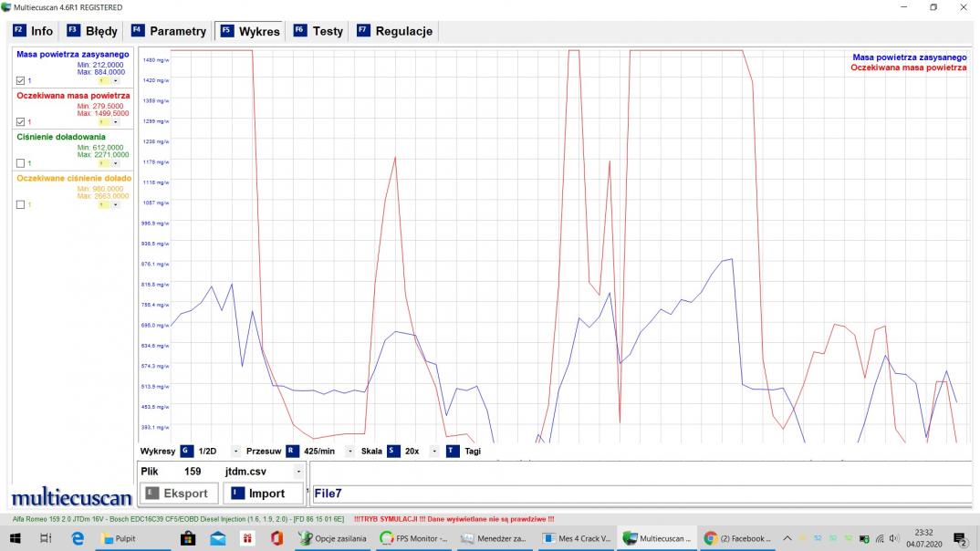Image resolution: width=980 pixels, height=551 pixels.
Task: Open the Wykresy 1/2D dropdown
Action: (x=235, y=451)
